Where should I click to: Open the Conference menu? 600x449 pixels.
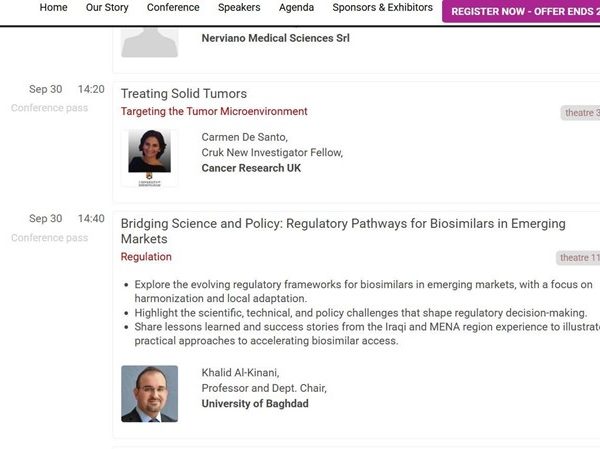click(x=173, y=8)
